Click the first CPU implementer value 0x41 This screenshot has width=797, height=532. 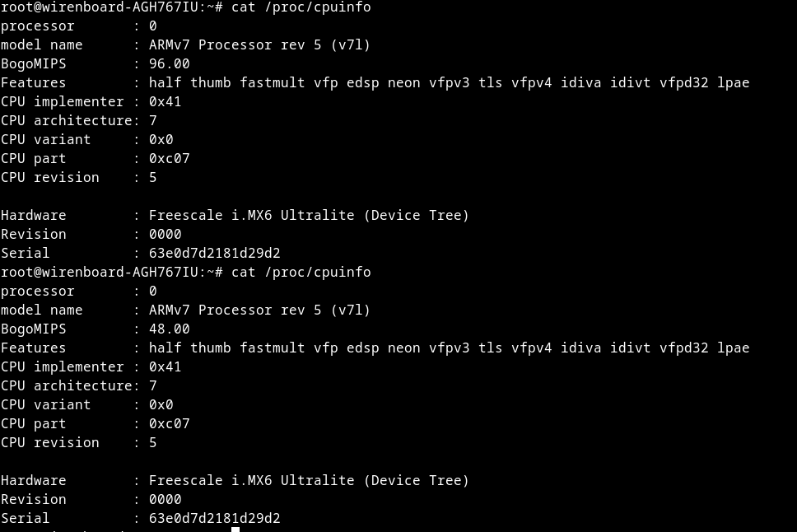click(x=165, y=101)
